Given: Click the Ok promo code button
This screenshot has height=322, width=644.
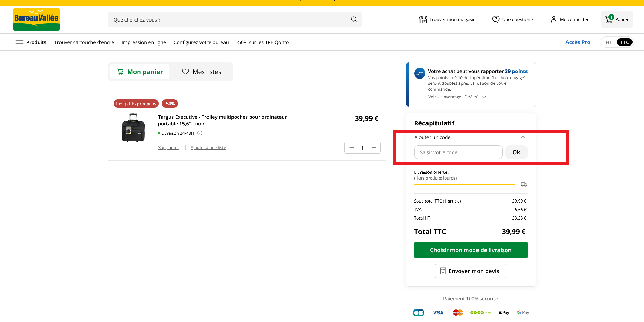Looking at the screenshot, I should point(516,152).
